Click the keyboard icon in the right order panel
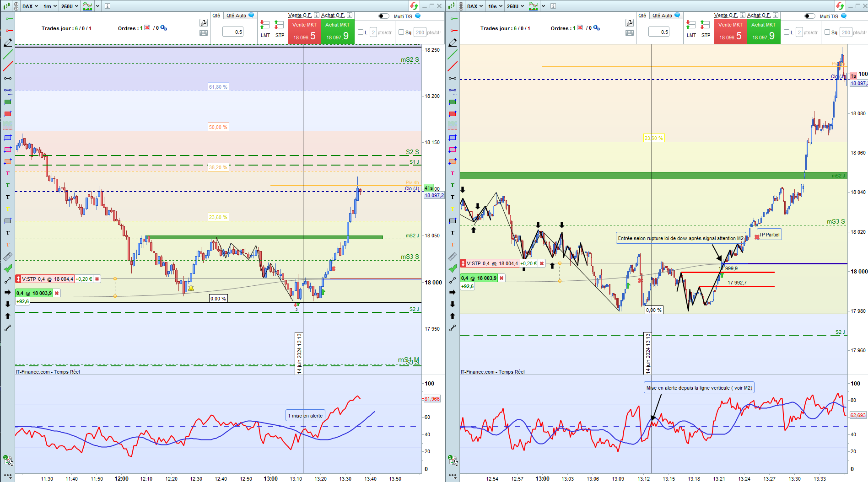 [630, 33]
